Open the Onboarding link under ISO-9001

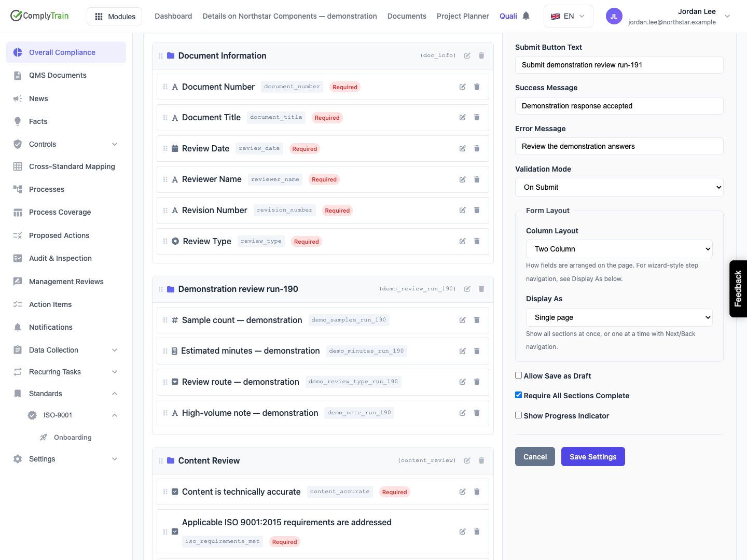(x=73, y=437)
